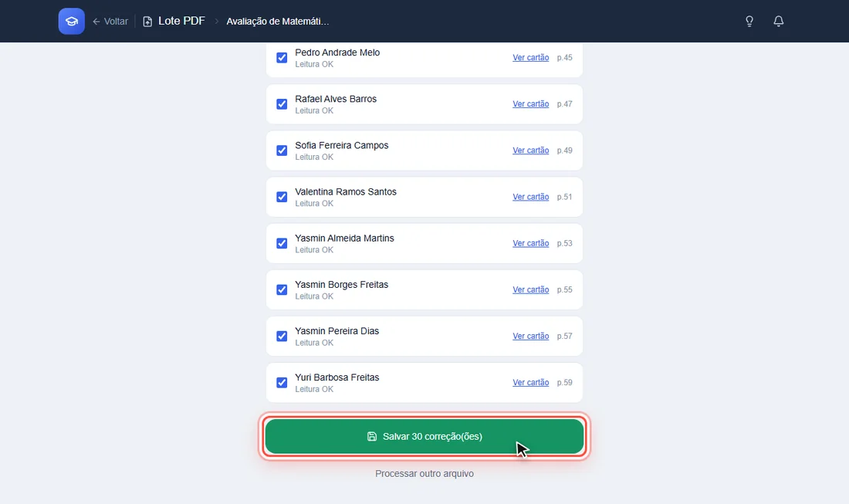Deselect Yasmin Borges Freitas

282,289
